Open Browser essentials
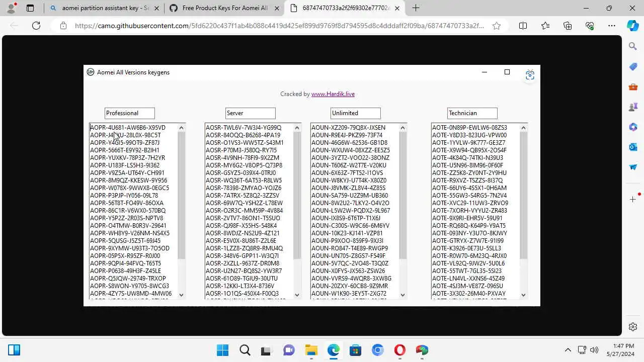Screen dimensions: 644x362 point(590,26)
